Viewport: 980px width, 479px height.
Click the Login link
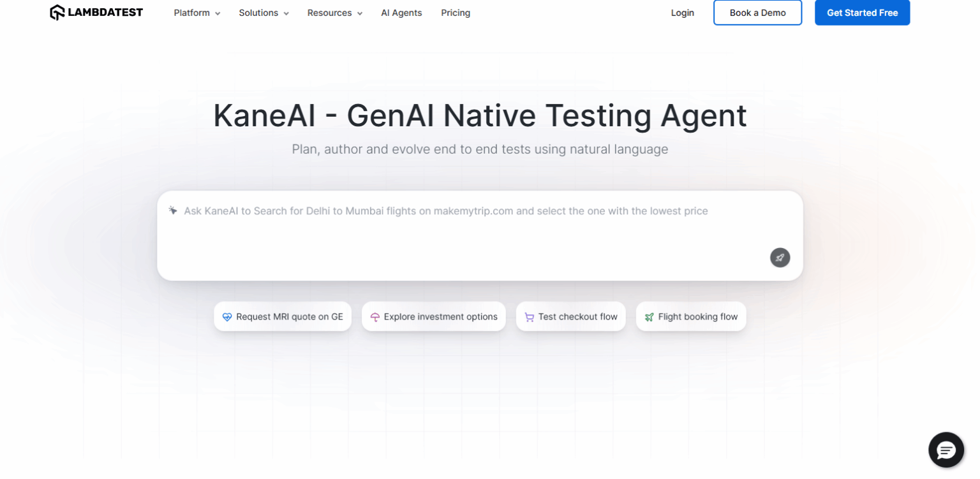(x=682, y=13)
